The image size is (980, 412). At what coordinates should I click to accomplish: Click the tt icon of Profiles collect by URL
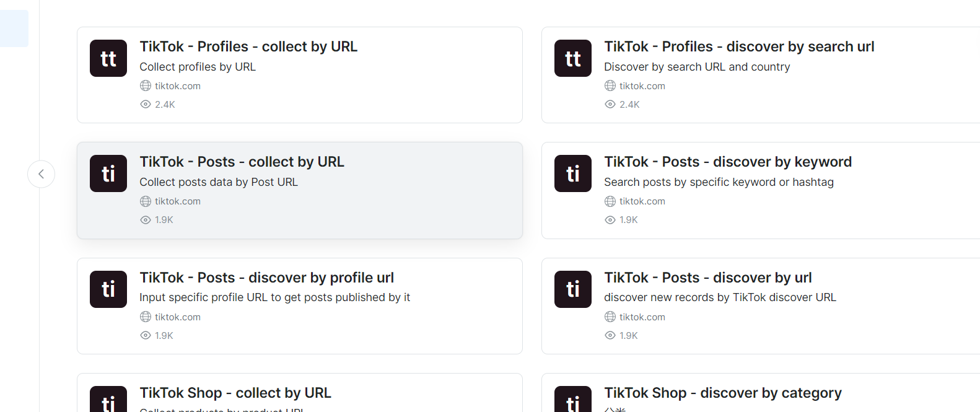[x=108, y=58]
